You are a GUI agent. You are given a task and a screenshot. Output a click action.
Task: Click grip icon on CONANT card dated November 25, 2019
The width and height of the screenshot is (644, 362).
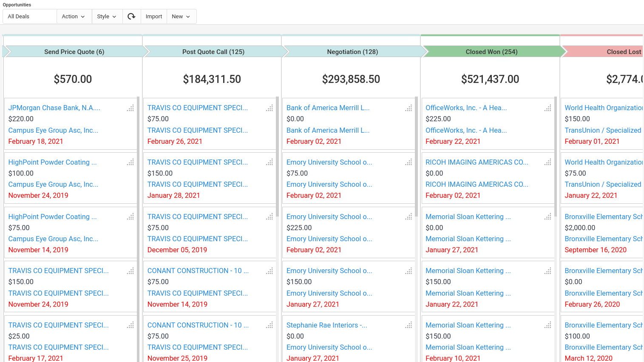[270, 325]
